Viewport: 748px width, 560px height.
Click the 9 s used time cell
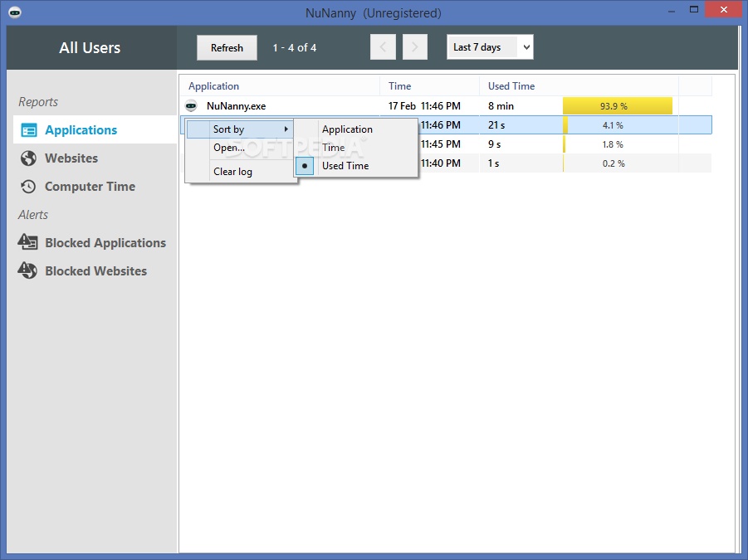[494, 144]
